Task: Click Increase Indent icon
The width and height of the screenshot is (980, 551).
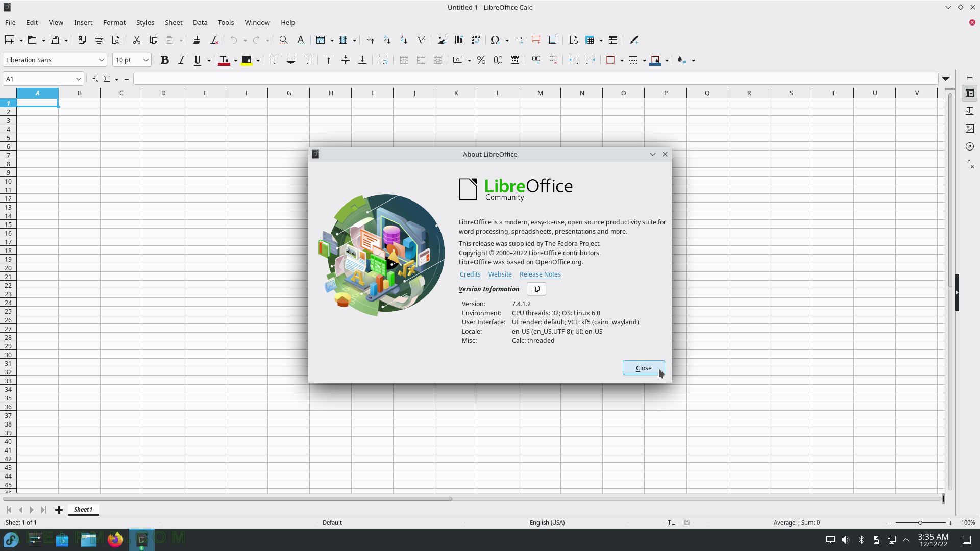Action: coord(573,60)
